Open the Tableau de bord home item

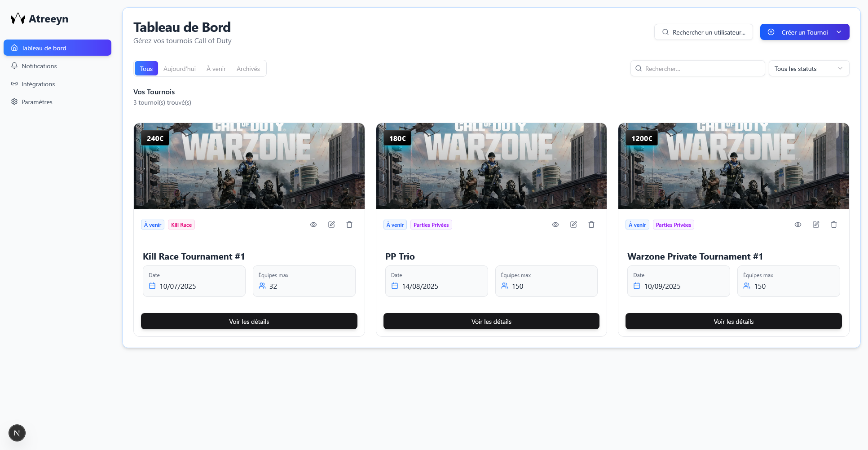pos(57,48)
